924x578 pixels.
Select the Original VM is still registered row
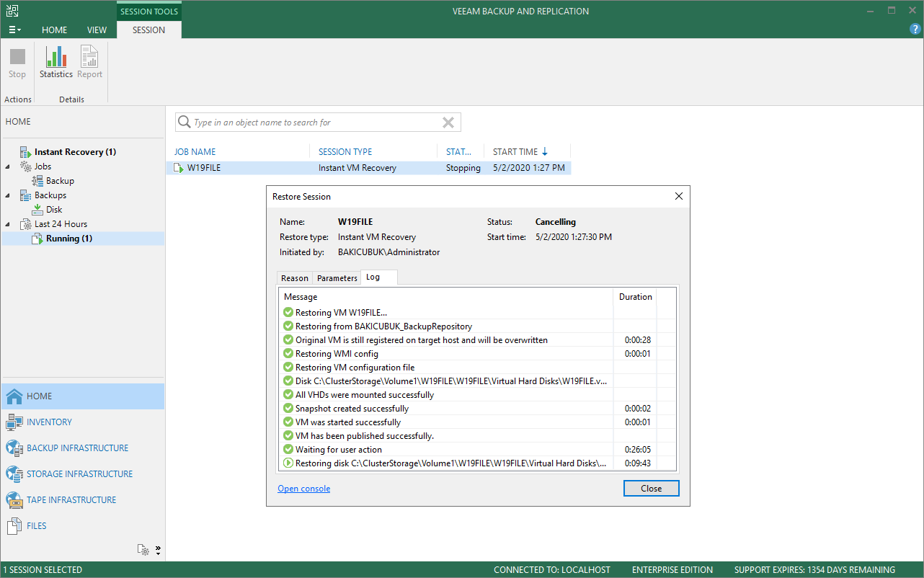[477, 340]
